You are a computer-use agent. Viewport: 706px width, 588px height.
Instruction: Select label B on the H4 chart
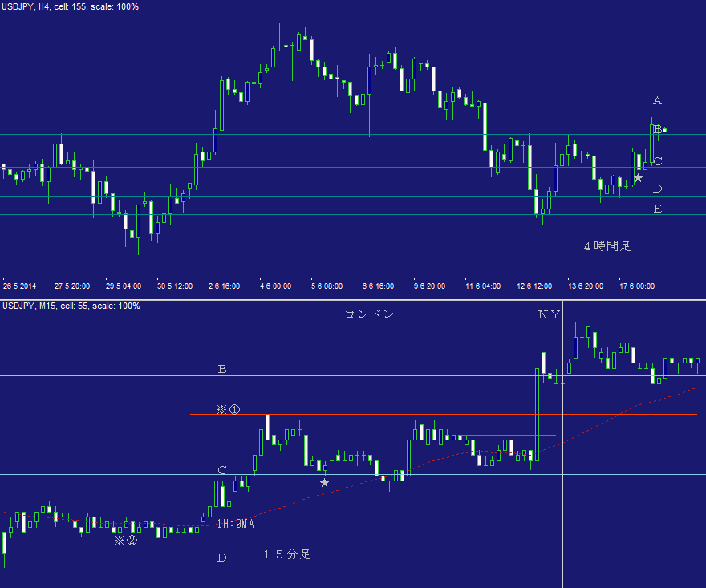coord(658,129)
